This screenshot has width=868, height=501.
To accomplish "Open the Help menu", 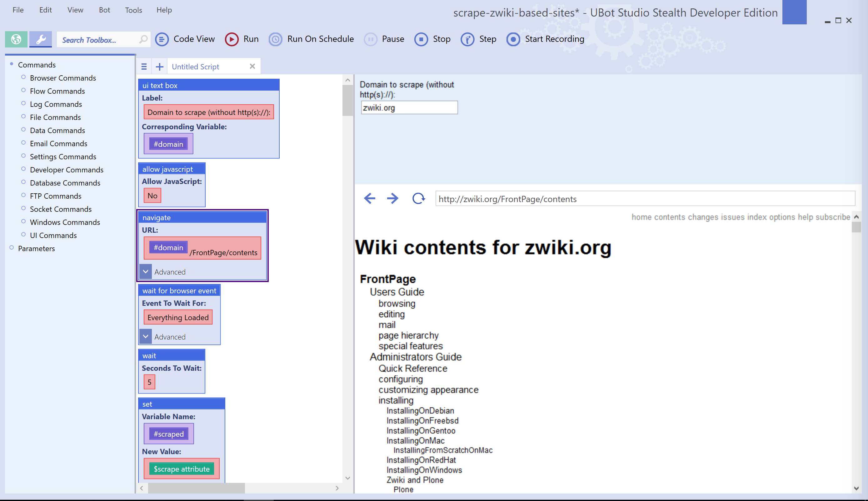I will [164, 10].
